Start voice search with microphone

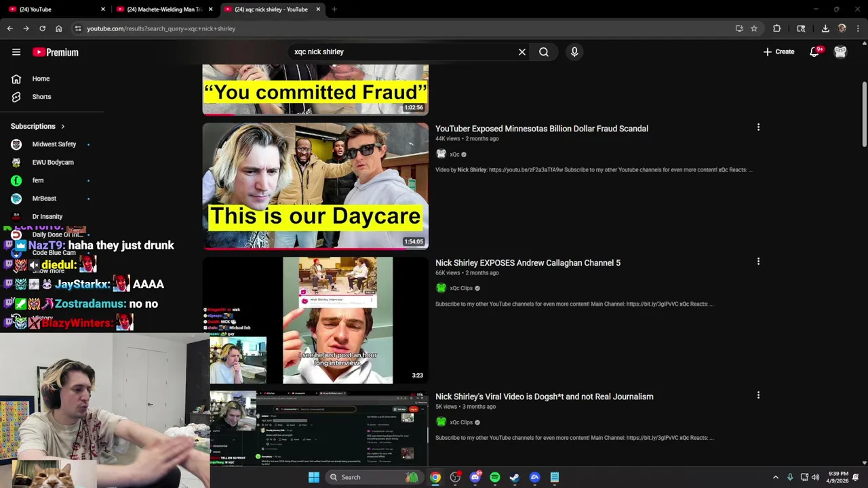[x=574, y=52]
